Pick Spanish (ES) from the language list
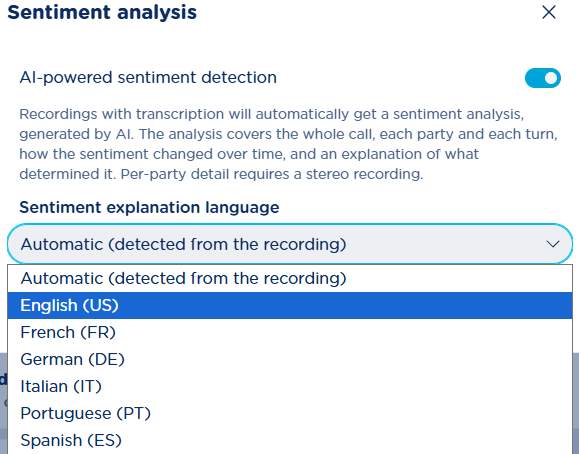Viewport: 579px width, 454px height. [290, 440]
